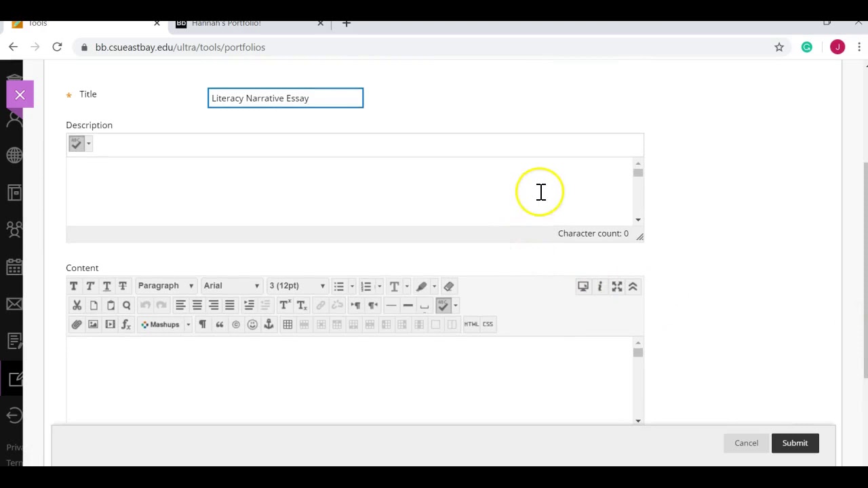Open highlight color picker

pyautogui.click(x=421, y=287)
